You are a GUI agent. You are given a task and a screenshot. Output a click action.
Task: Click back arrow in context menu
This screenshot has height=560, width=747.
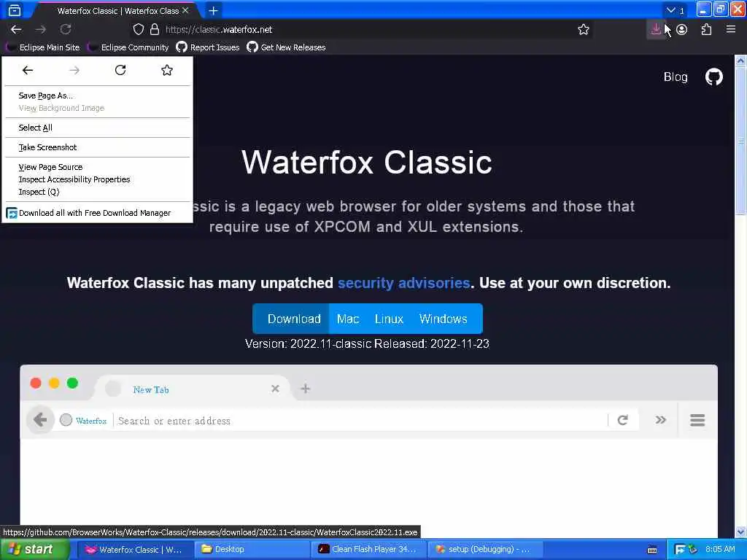[x=28, y=71]
